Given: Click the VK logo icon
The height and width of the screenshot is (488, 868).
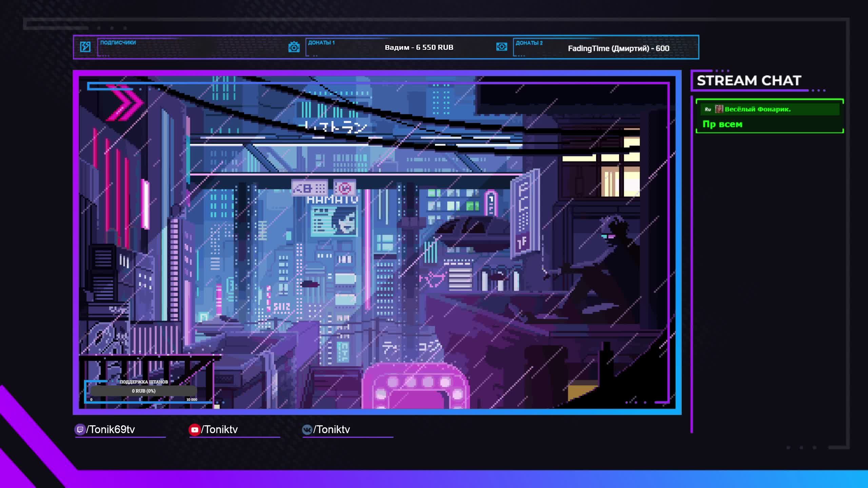Looking at the screenshot, I should 307,430.
